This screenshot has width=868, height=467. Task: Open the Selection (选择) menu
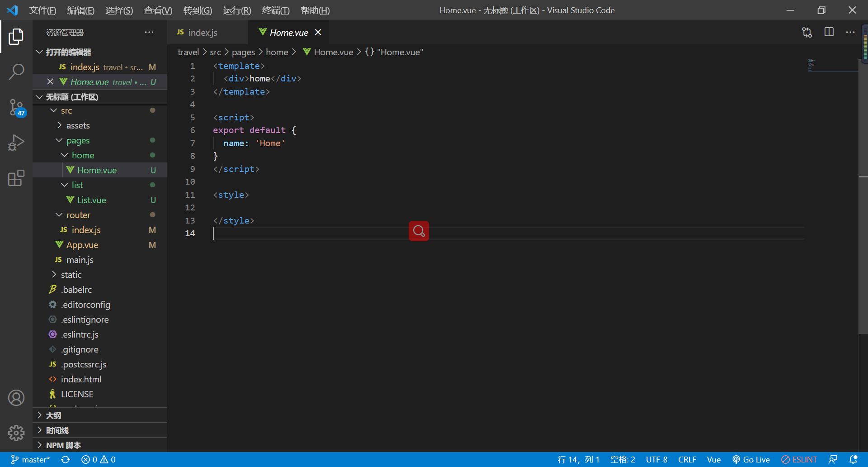[x=119, y=10]
